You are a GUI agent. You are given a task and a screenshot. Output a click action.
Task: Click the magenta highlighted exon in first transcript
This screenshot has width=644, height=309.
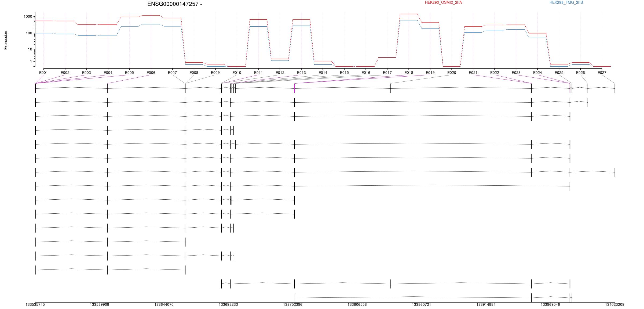point(294,88)
